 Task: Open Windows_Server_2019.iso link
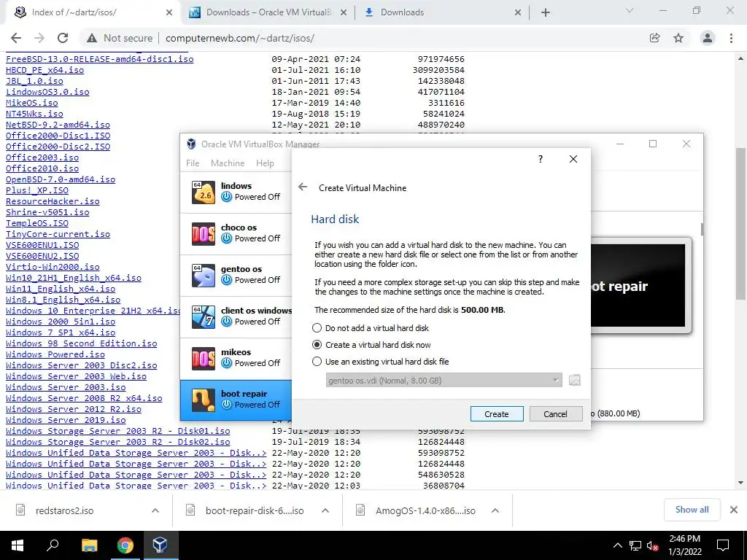pos(66,420)
